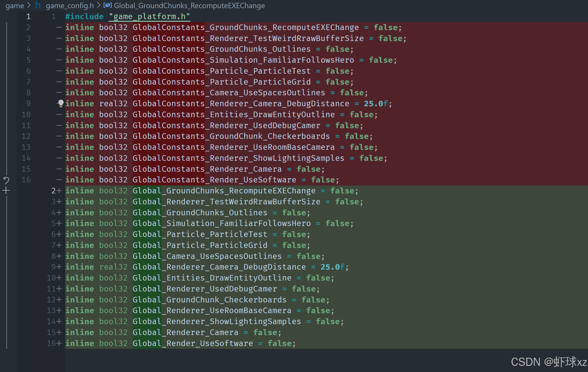Click the symbol variable icon in breadcrumb
The width and height of the screenshot is (588, 372).
click(107, 5)
